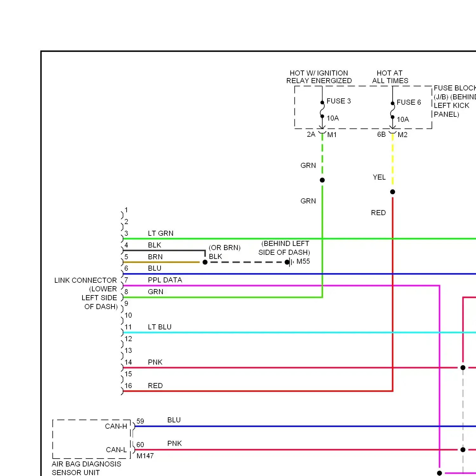Click link connector pin number "16"
This screenshot has width=476, height=476.
[128, 386]
